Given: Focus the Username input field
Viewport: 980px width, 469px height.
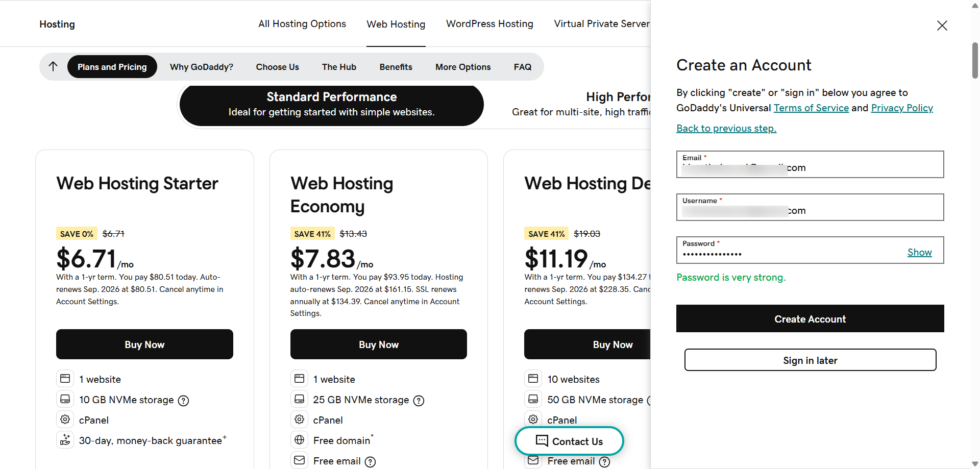Looking at the screenshot, I should coord(810,207).
